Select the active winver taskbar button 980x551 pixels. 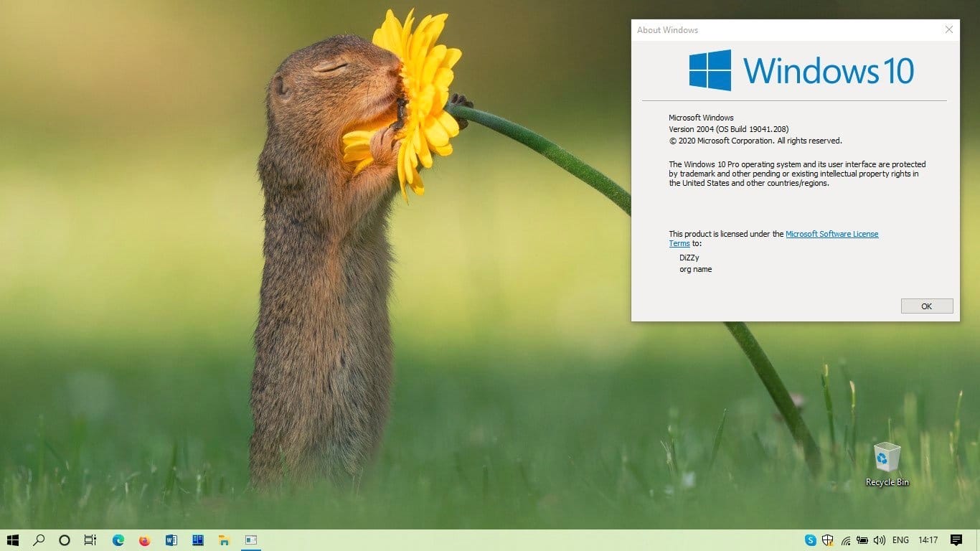(x=250, y=540)
